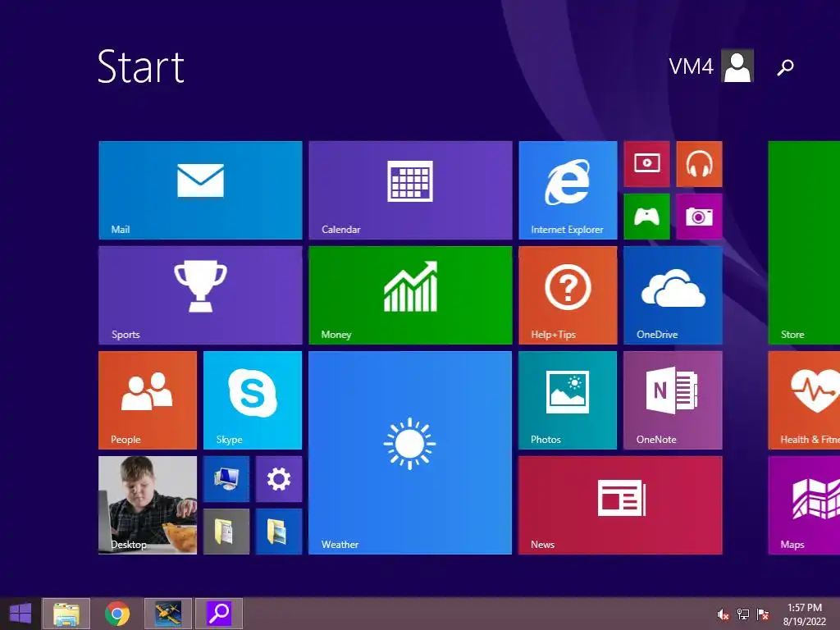The image size is (840, 630).
Task: Open the People tile
Action: (148, 400)
